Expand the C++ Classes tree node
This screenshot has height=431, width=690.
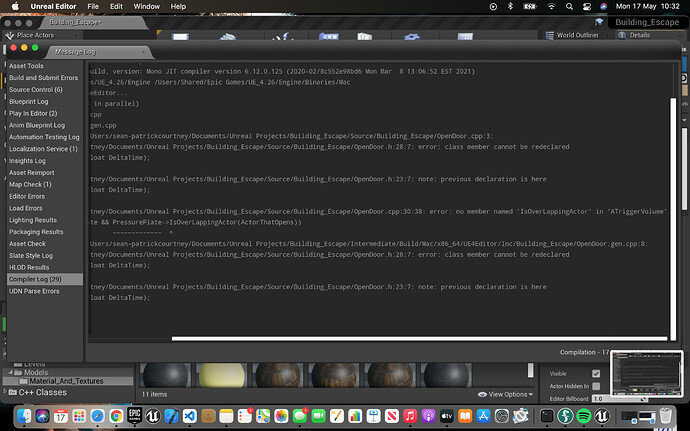pyautogui.click(x=5, y=392)
